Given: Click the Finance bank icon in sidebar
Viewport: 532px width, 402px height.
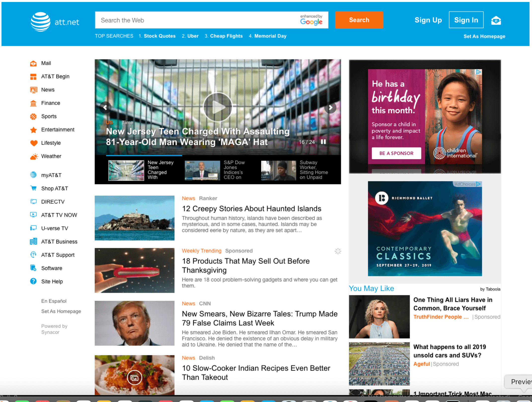Looking at the screenshot, I should pyautogui.click(x=33, y=103).
